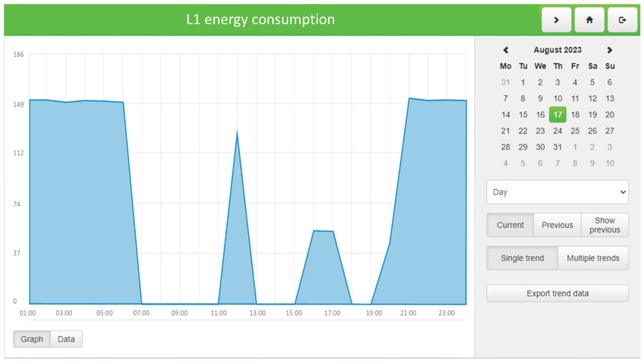Toggle the Current period option
The height and width of the screenshot is (364, 644).
510,225
